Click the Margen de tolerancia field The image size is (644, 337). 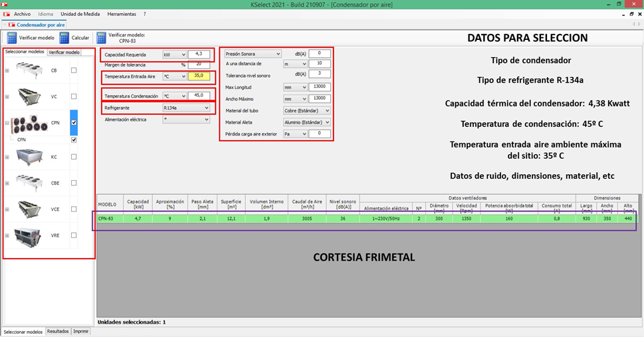click(x=199, y=65)
